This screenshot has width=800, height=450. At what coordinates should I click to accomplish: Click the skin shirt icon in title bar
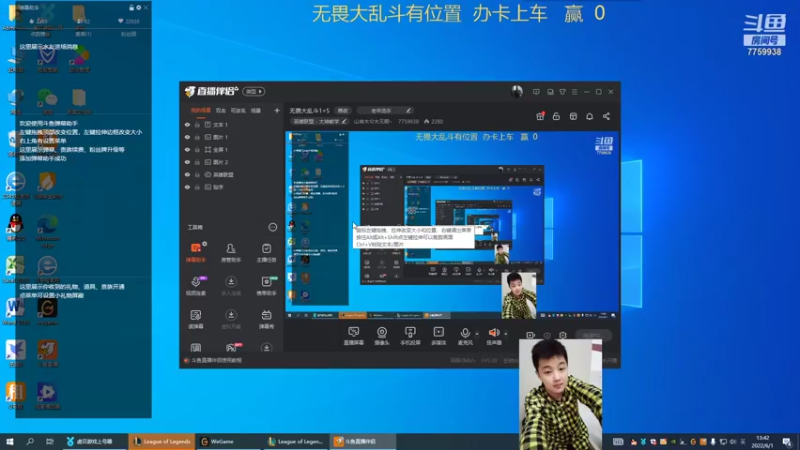(x=562, y=92)
